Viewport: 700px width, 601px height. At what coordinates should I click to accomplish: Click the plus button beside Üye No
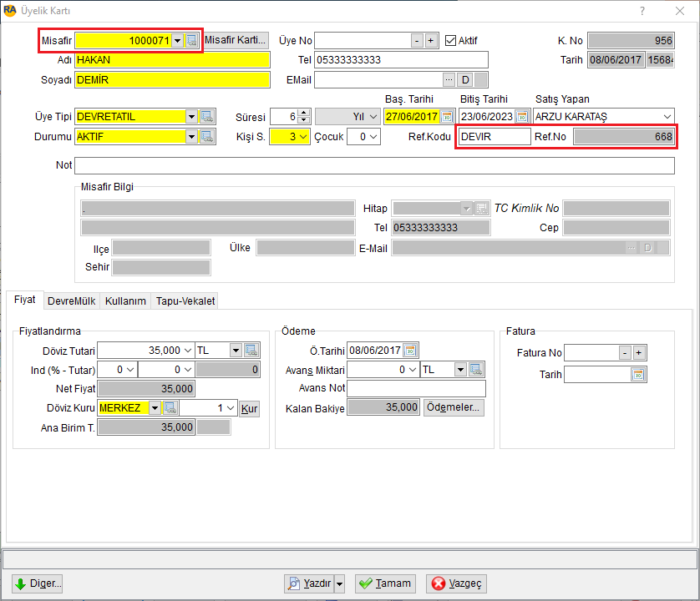(431, 41)
